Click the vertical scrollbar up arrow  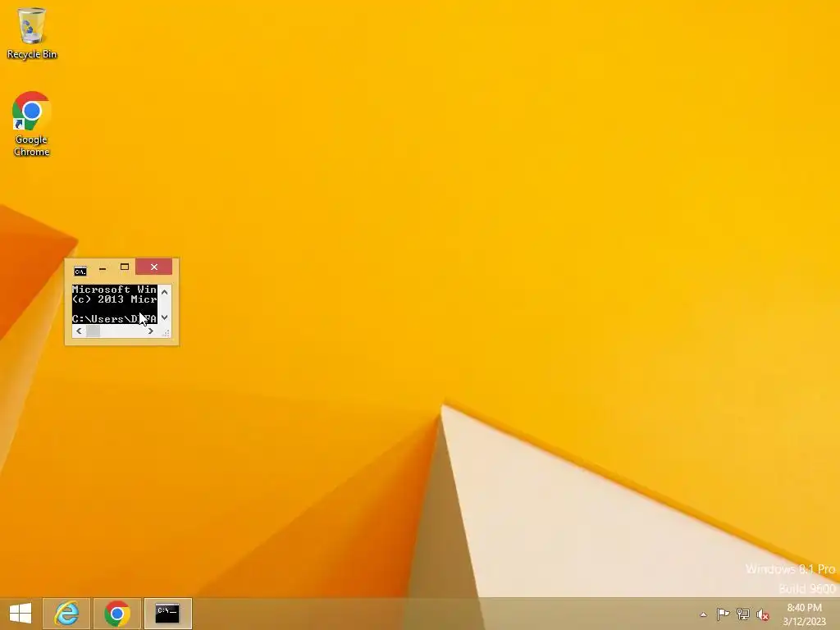click(164, 292)
